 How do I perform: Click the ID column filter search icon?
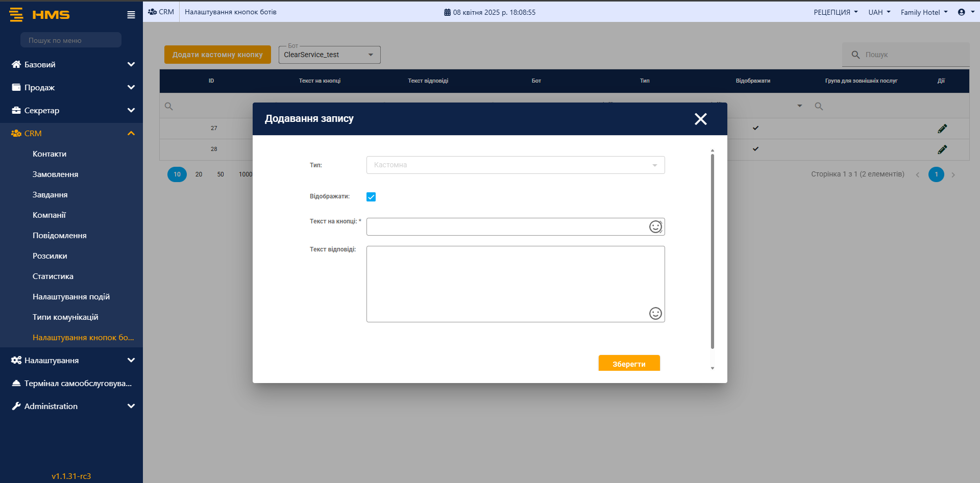[x=169, y=107]
